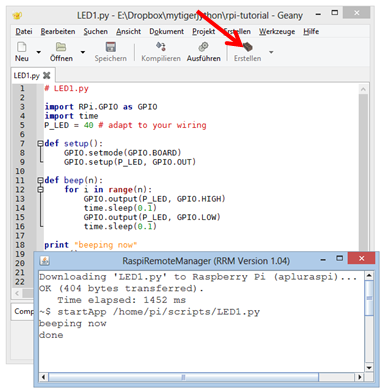
Task: Collapse the fold marker at def setup()
Action: [40, 143]
